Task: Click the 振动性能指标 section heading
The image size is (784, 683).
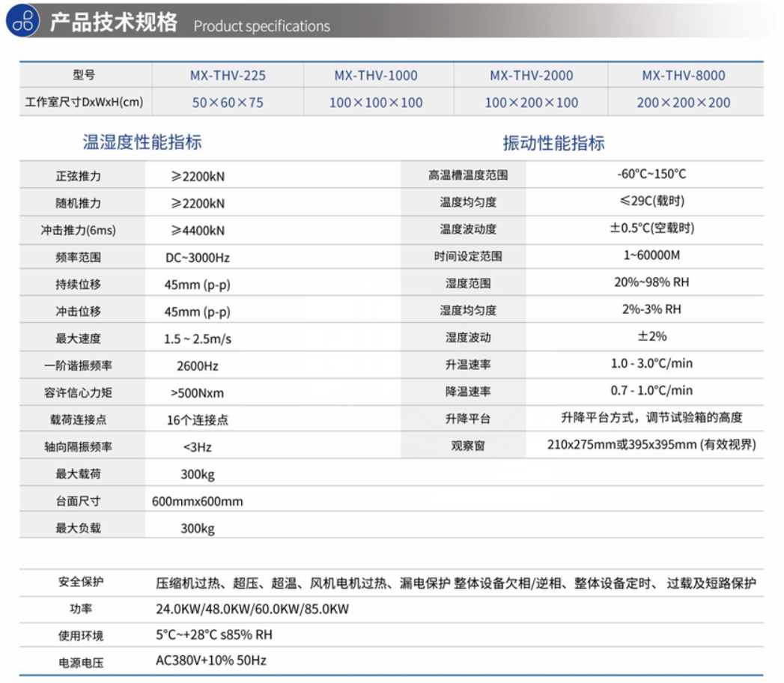Action: tap(553, 144)
